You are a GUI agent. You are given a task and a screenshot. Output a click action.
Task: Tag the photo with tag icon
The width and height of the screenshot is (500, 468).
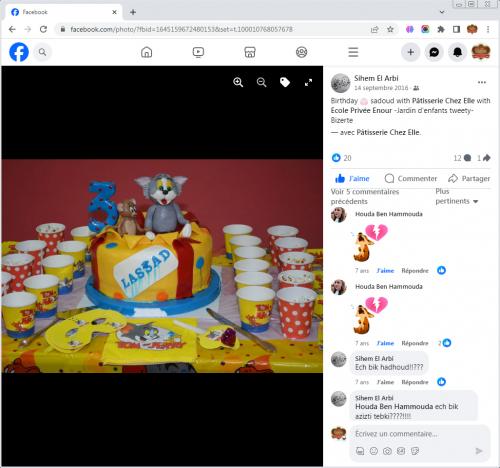(285, 82)
